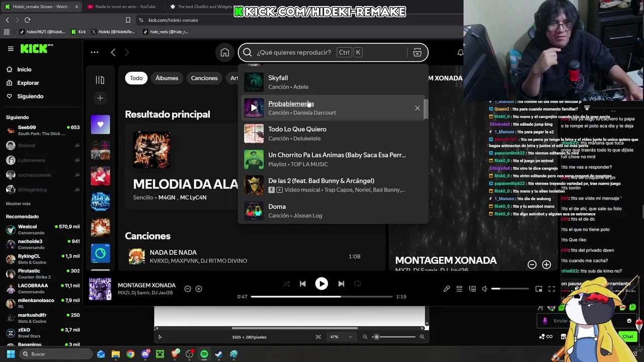Remove Probablemente from recent searches
644x362 pixels.
tap(417, 108)
